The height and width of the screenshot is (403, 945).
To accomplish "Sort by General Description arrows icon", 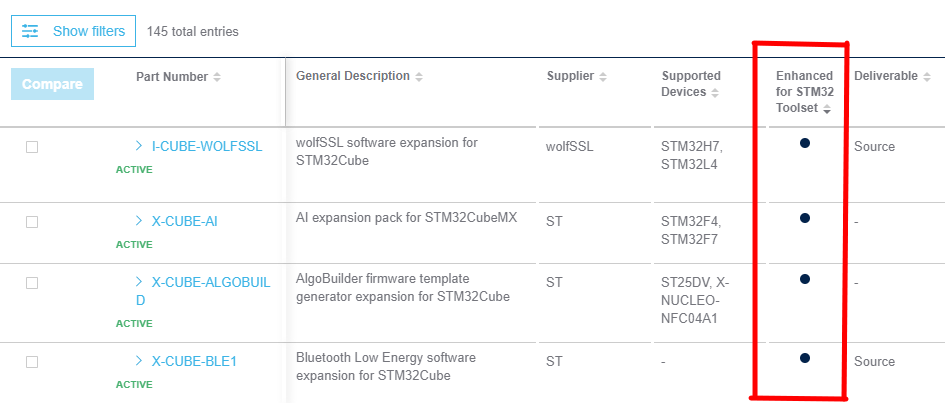I will [x=419, y=77].
